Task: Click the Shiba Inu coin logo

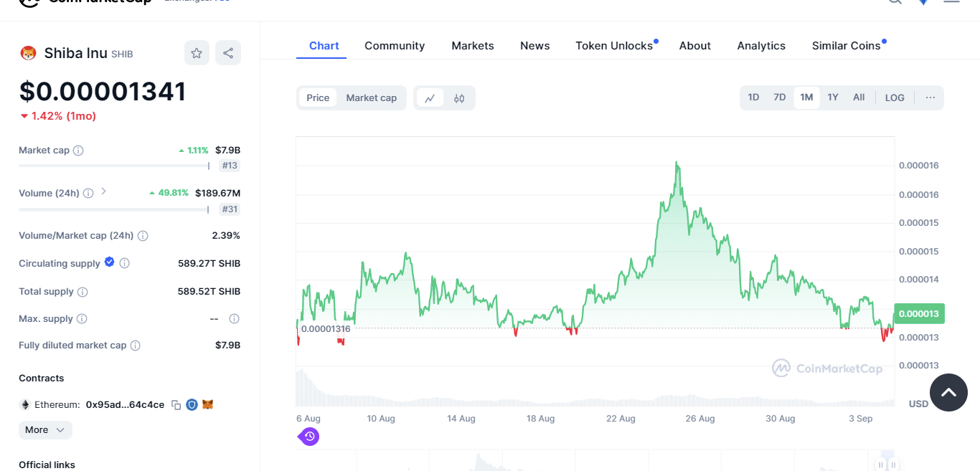Action: [28, 53]
